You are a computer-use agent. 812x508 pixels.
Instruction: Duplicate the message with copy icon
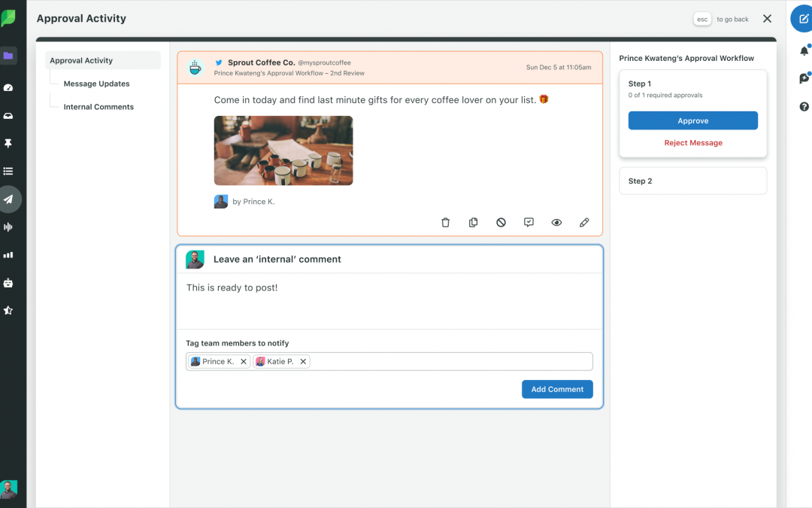click(474, 222)
